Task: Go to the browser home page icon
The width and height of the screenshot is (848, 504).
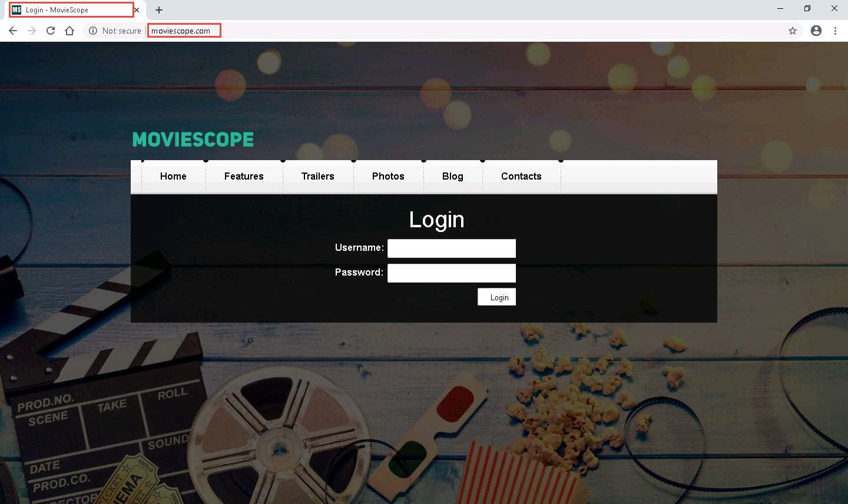Action: (x=69, y=31)
